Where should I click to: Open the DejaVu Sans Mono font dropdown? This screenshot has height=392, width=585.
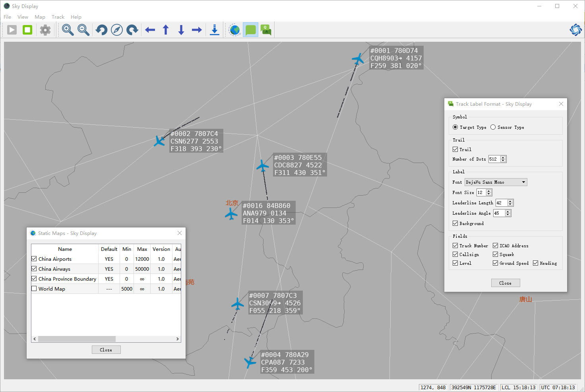click(x=496, y=182)
